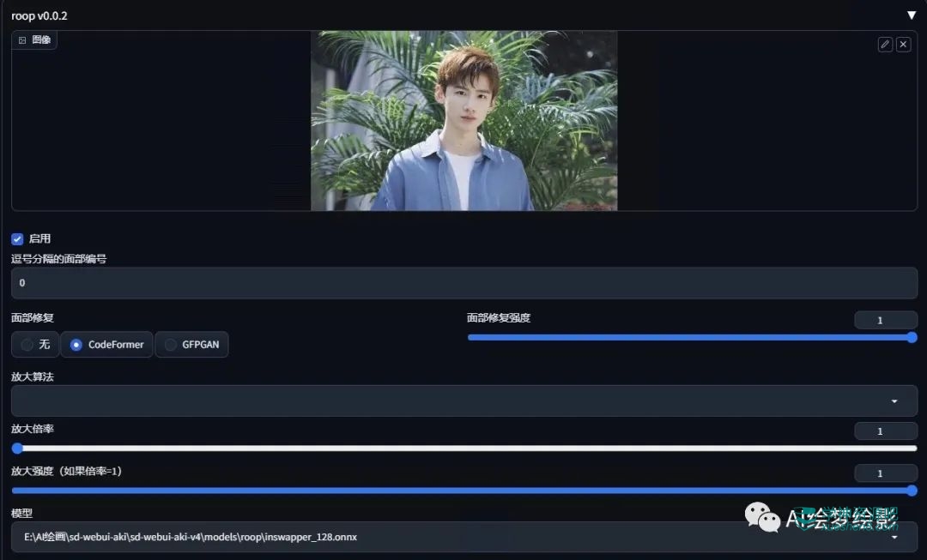This screenshot has height=560, width=927.
Task: Click the uploaded portrait photo preview
Action: [x=463, y=121]
